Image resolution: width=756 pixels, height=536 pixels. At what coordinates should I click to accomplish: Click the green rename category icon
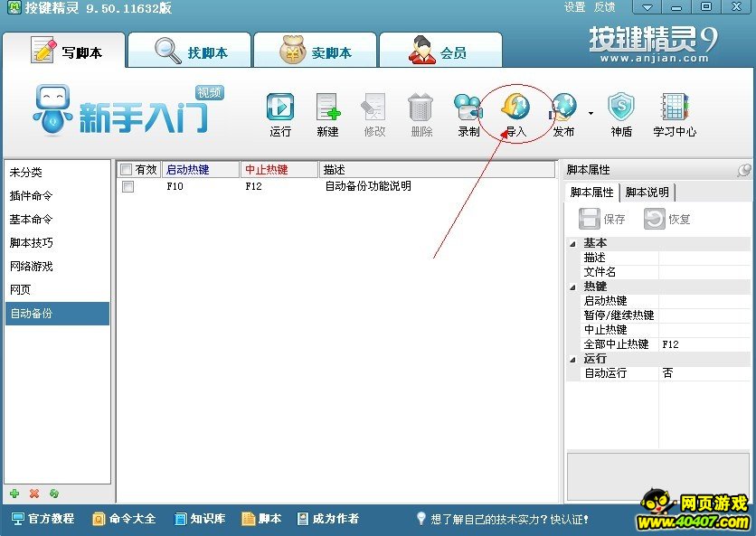pos(54,494)
